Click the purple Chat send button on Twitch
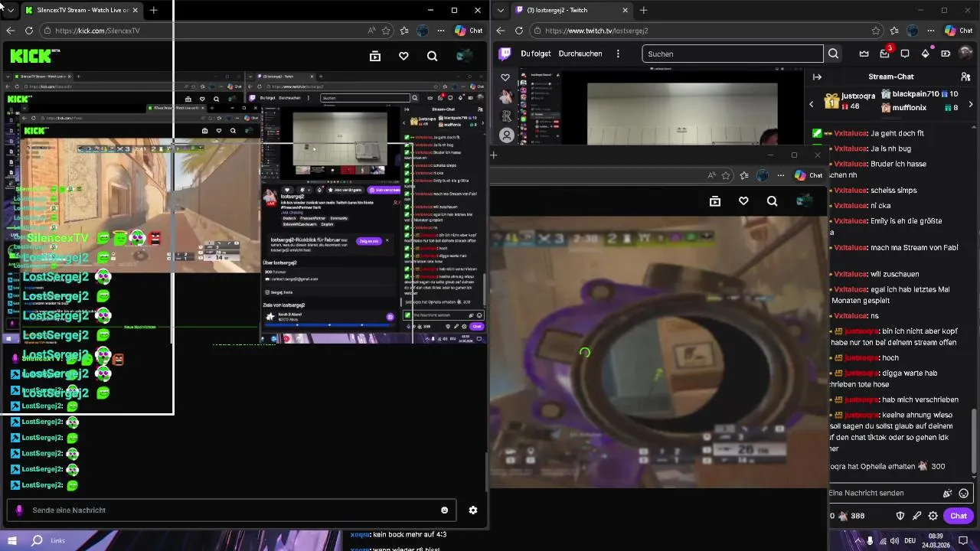Screen dimensions: 980x551 tap(959, 516)
